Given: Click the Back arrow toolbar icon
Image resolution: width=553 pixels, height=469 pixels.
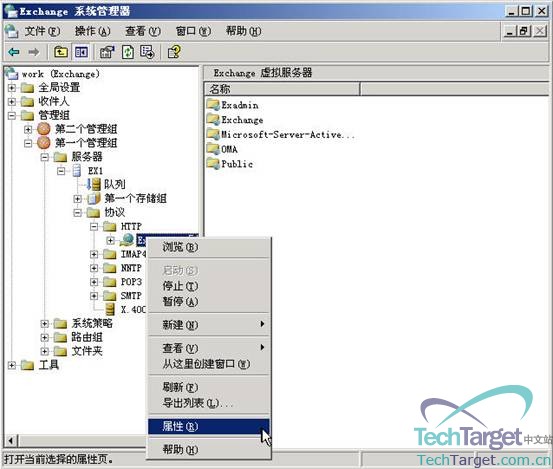Looking at the screenshot, I should tap(14, 52).
